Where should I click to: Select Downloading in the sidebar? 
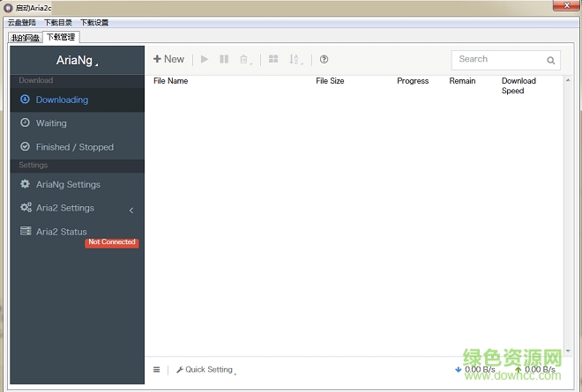tap(78, 100)
